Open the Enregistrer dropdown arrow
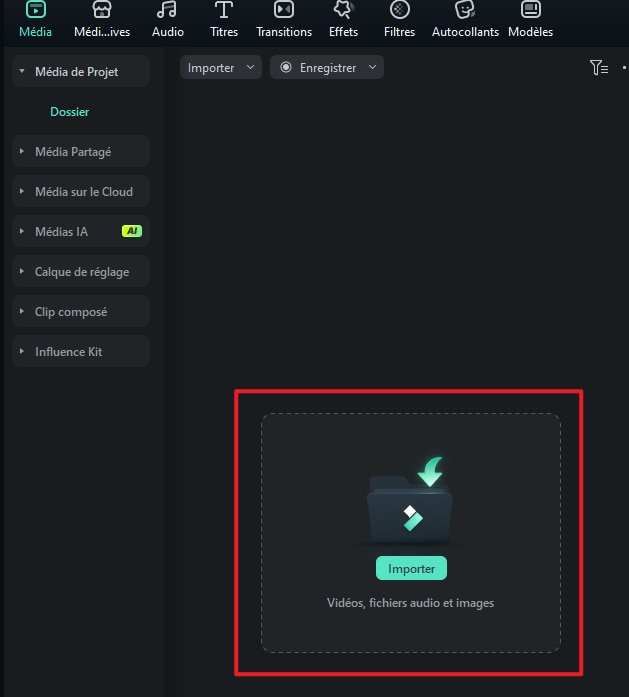The height and width of the screenshot is (697, 629). click(x=373, y=67)
